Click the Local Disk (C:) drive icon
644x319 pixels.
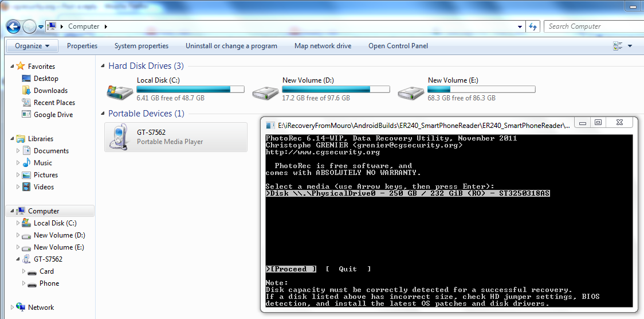point(120,92)
